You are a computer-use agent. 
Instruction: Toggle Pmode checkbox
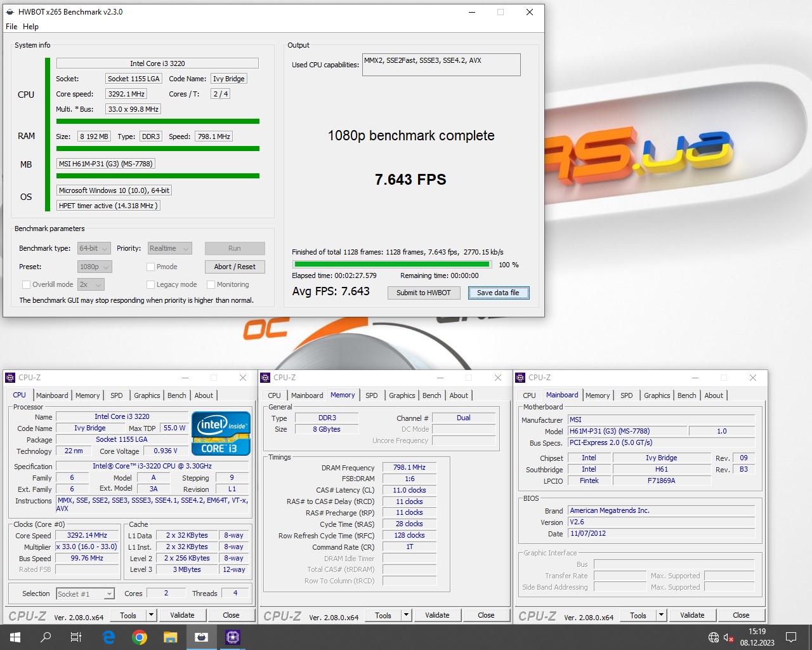point(150,267)
